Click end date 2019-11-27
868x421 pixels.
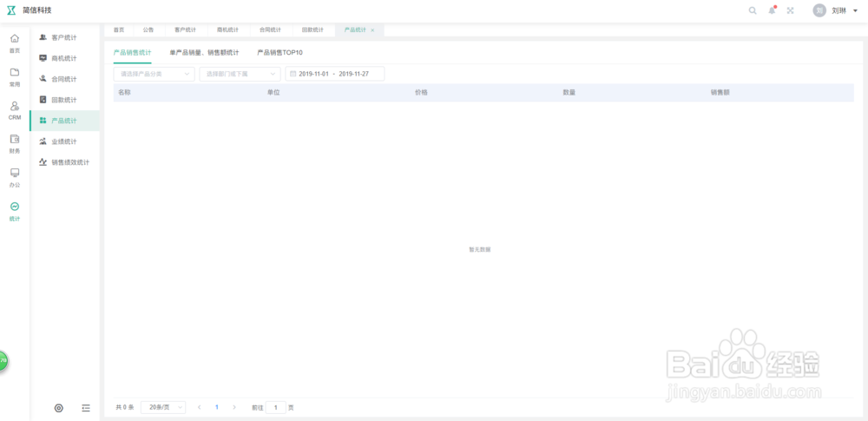354,74
